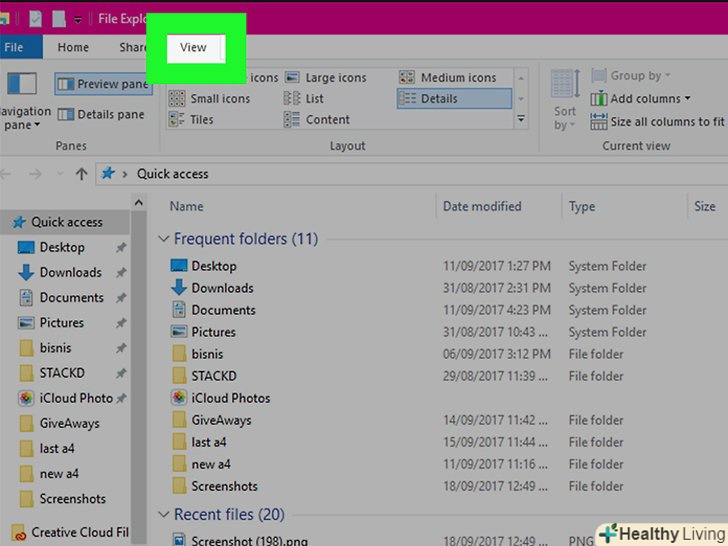Click the Back navigation arrow
Image resolution: width=728 pixels, height=546 pixels.
pyautogui.click(x=6, y=174)
